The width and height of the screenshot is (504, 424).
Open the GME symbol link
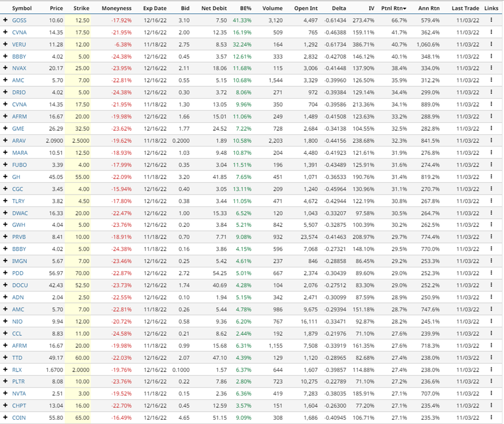(x=18, y=129)
